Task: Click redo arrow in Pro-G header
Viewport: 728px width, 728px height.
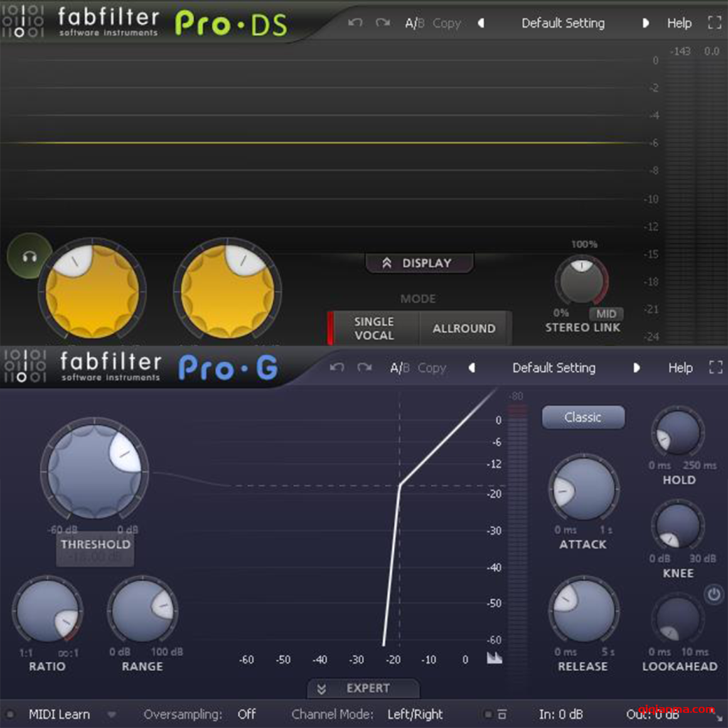Action: pos(365,368)
